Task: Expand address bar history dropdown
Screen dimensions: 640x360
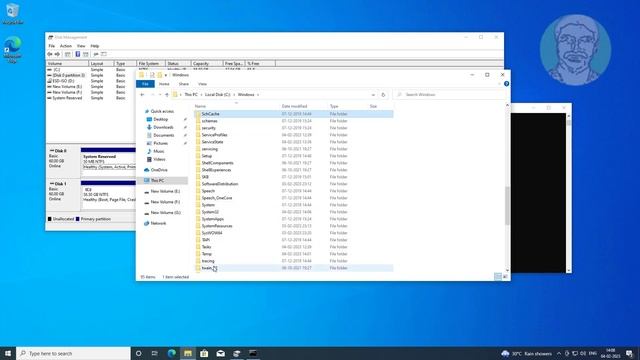Action: (373, 95)
